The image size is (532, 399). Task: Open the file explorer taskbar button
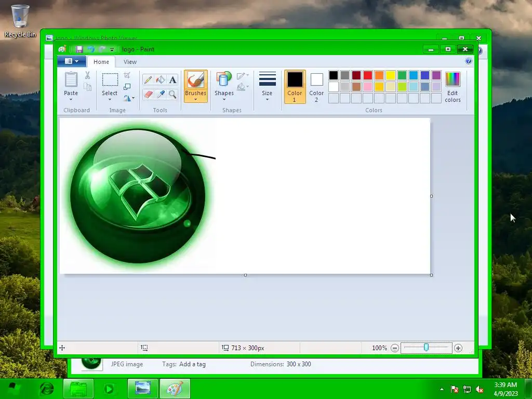tap(78, 389)
